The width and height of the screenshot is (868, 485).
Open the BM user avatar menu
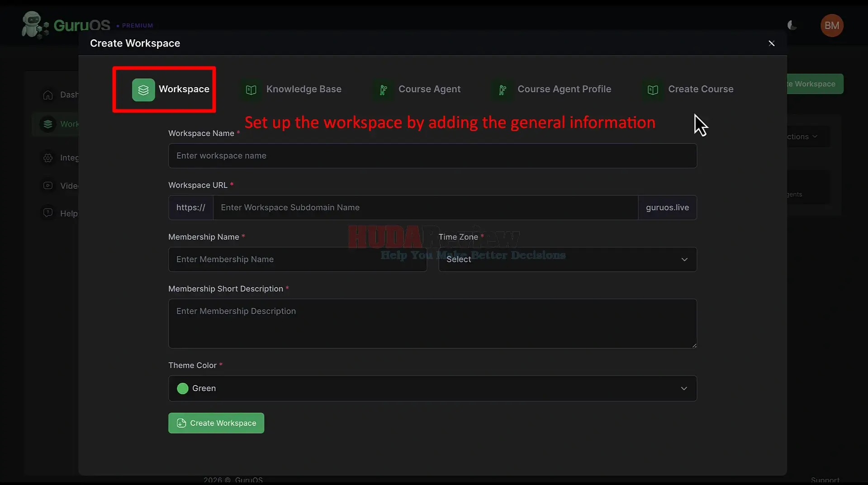(831, 26)
